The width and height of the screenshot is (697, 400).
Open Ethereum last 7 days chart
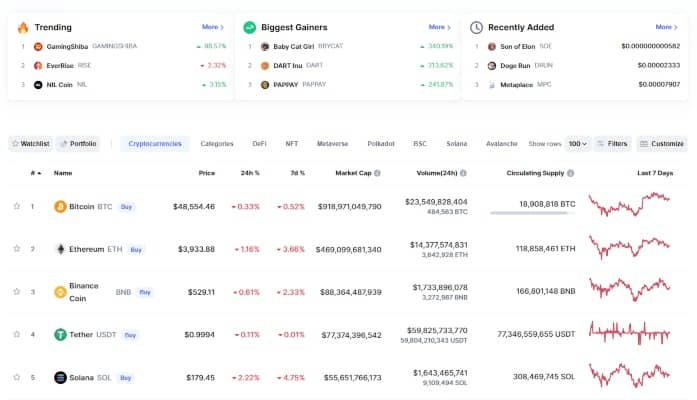click(x=629, y=247)
